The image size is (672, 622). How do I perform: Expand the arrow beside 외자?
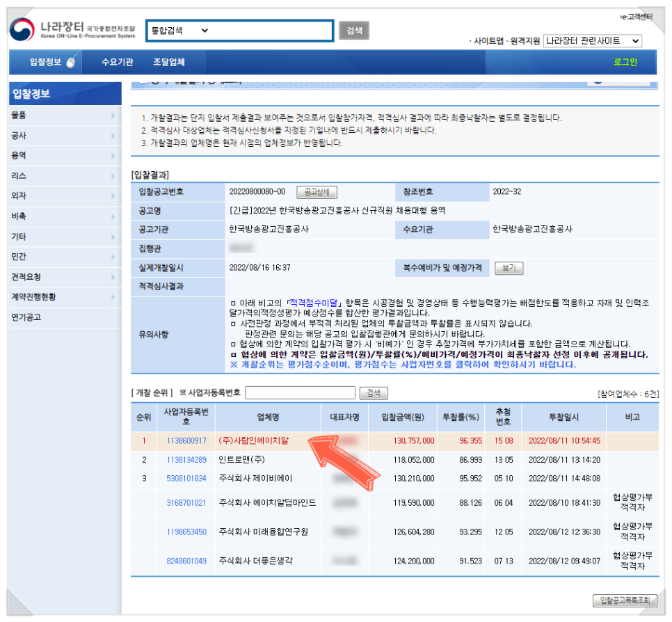(113, 196)
